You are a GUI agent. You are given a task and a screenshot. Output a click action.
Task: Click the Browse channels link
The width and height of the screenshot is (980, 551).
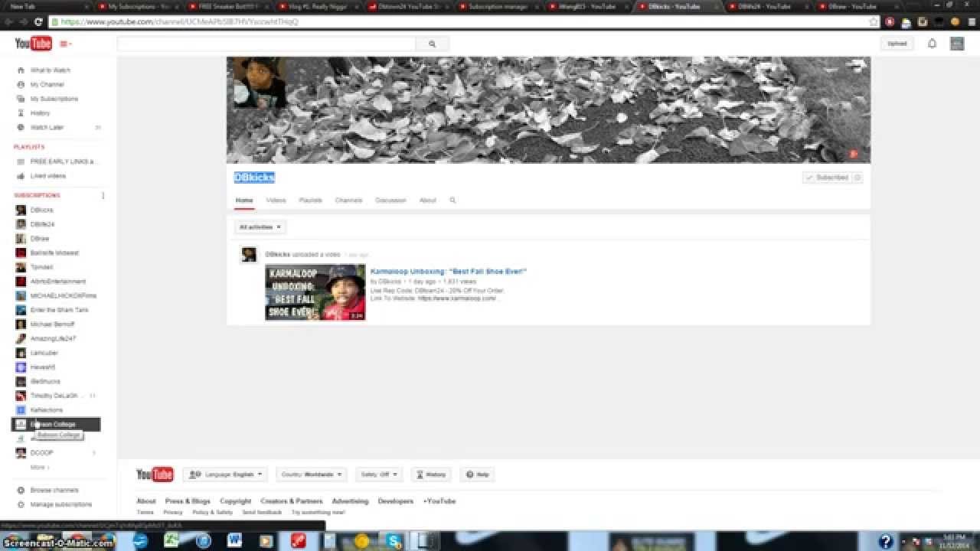(x=54, y=490)
